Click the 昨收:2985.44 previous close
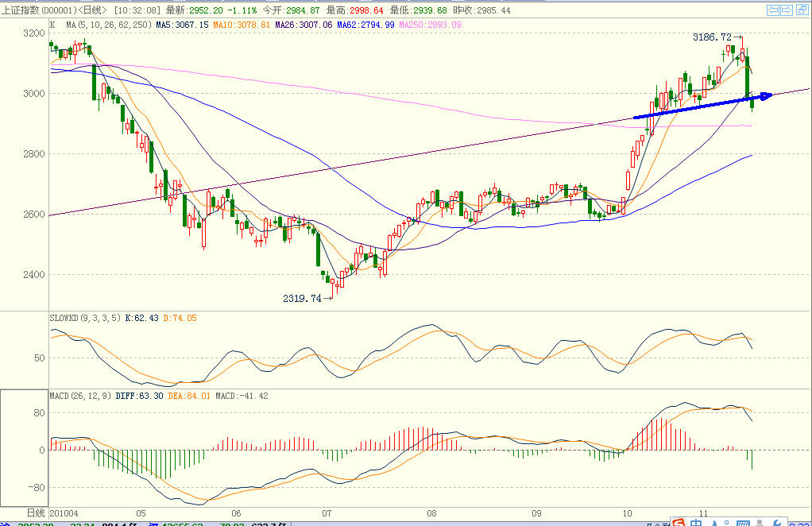 click(x=481, y=10)
